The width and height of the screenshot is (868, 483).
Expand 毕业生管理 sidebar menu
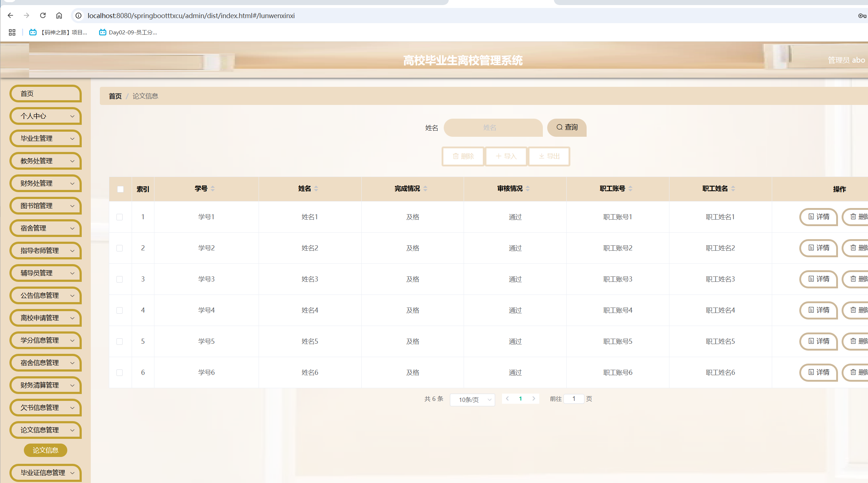pos(46,139)
